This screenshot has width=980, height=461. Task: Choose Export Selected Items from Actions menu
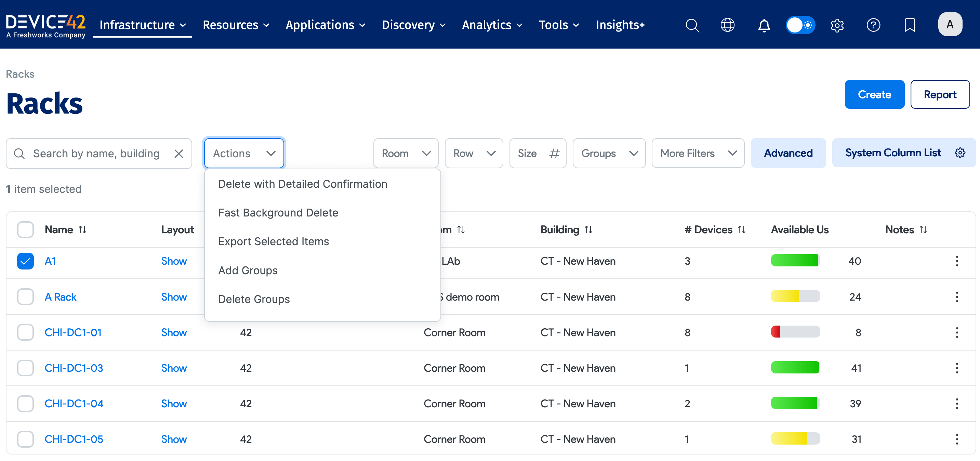tap(274, 241)
